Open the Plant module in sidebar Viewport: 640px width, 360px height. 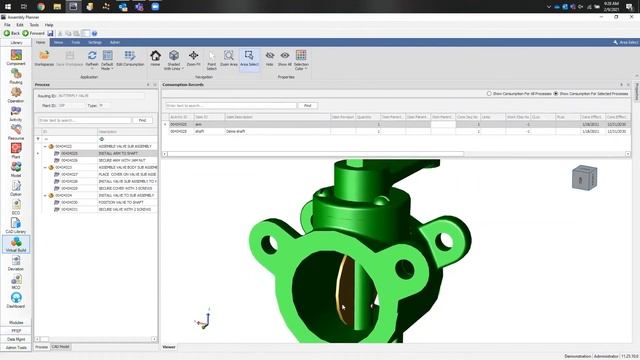tap(16, 151)
